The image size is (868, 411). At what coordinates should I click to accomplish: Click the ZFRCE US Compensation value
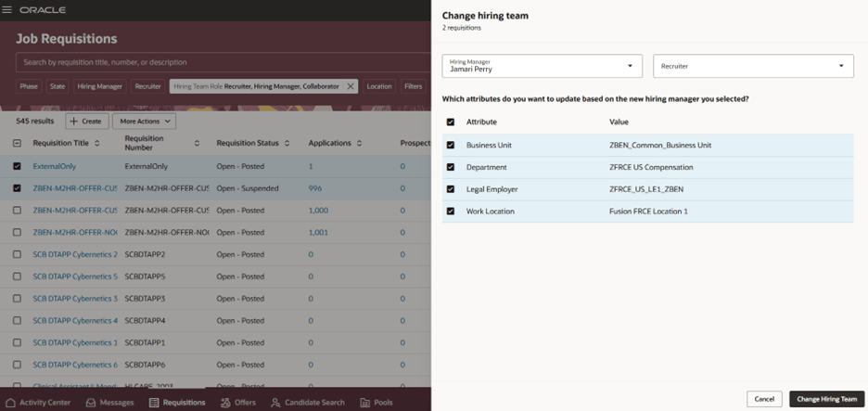point(651,167)
